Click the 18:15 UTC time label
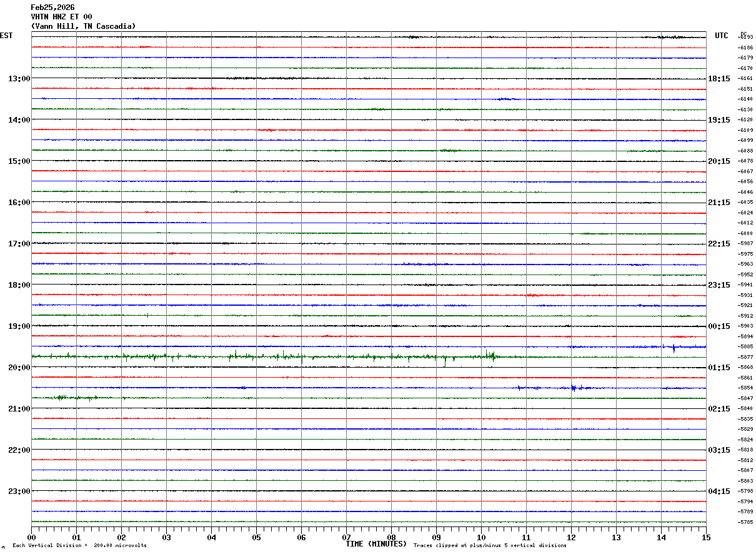Viewport: 756px width, 554px height. (x=719, y=79)
